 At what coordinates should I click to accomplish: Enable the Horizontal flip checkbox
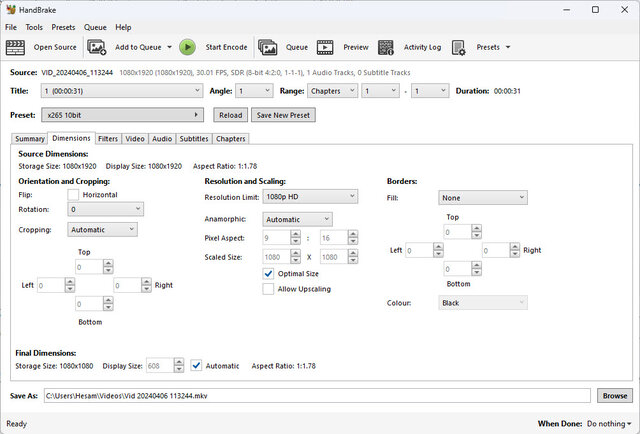(x=73, y=194)
